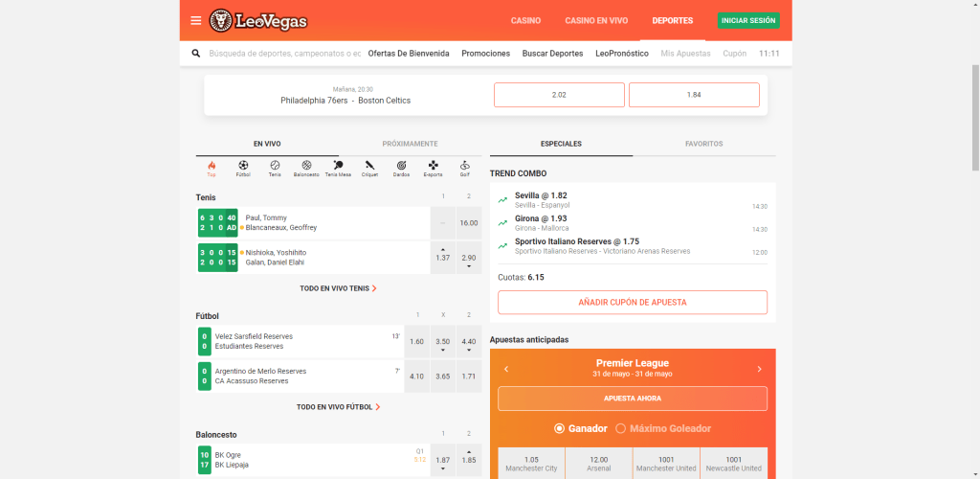Pick Manchester City at 1.05

click(x=531, y=464)
